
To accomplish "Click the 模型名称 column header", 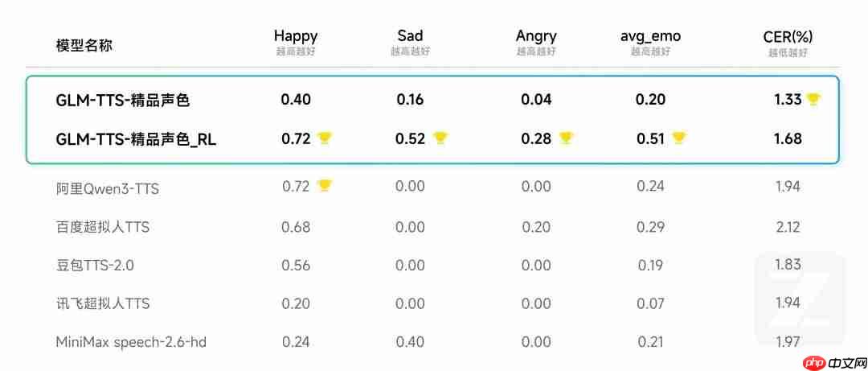I will click(x=84, y=45).
